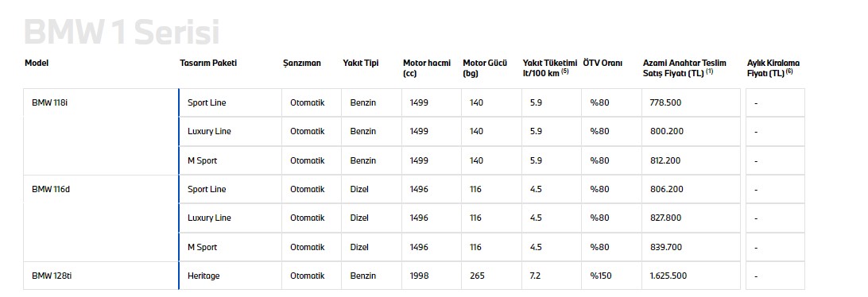This screenshot has height=297, width=868.
Task: Click the BMW 1 Serisi heading
Action: pos(122,32)
